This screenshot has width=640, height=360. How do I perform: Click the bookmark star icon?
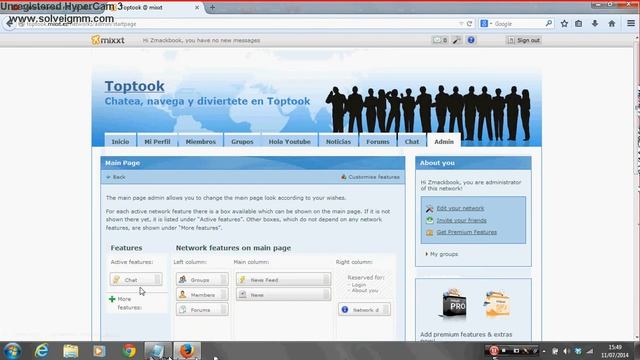[564, 24]
